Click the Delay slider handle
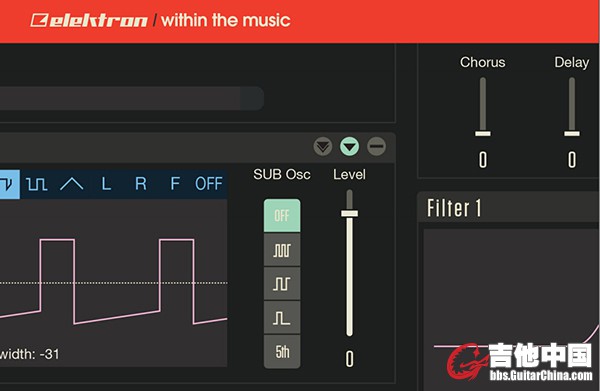Viewport: 600px width, 391px height. pyautogui.click(x=572, y=133)
